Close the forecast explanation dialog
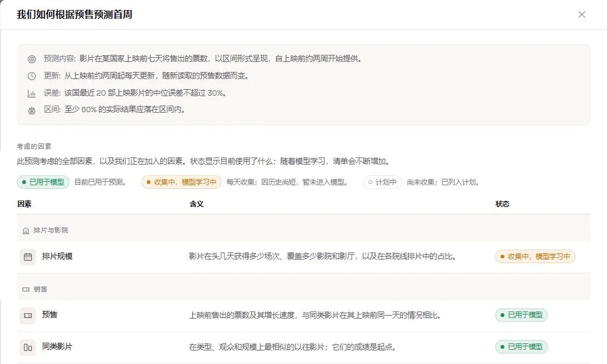Image resolution: width=607 pixels, height=364 pixels. [x=582, y=15]
